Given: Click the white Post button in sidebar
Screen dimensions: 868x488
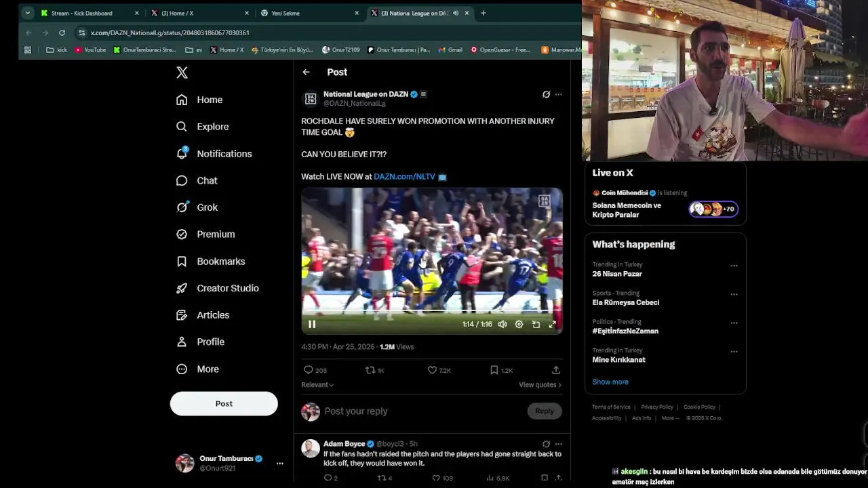Looking at the screenshot, I should point(224,403).
